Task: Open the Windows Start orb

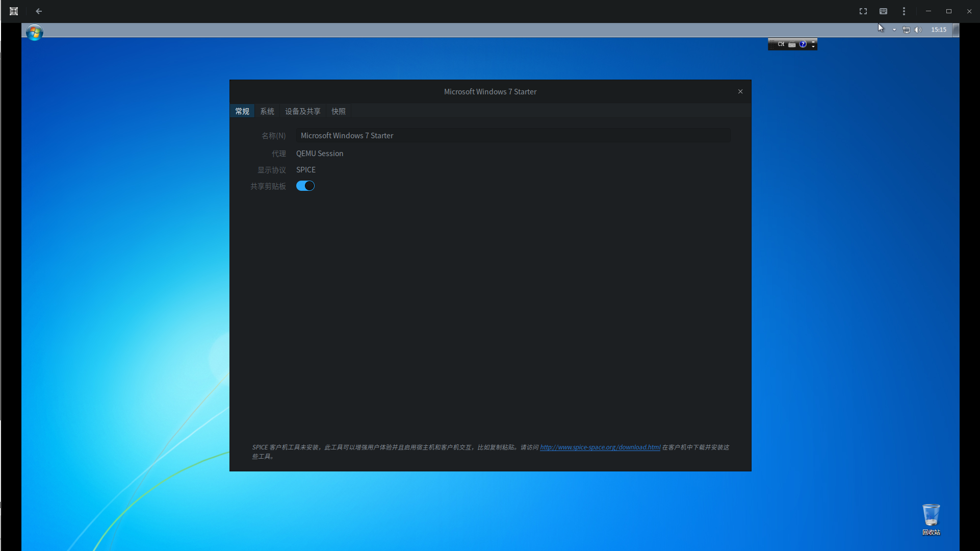Action: (34, 32)
